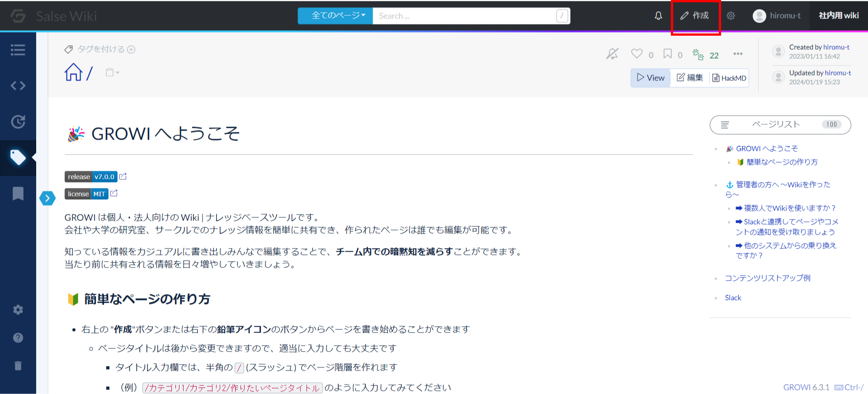The height and width of the screenshot is (394, 868).
Task: Click the Ctrl-/ keyboard shortcuts hint
Action: (x=849, y=387)
